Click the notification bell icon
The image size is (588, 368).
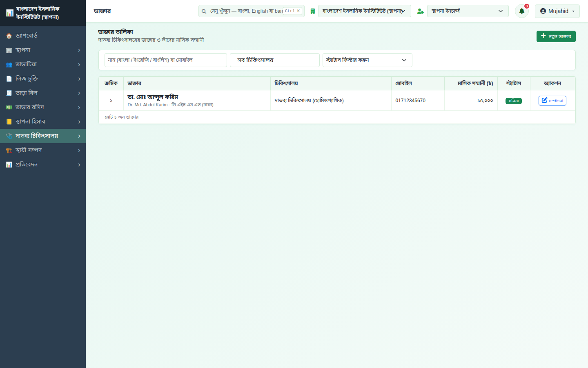coord(521,11)
